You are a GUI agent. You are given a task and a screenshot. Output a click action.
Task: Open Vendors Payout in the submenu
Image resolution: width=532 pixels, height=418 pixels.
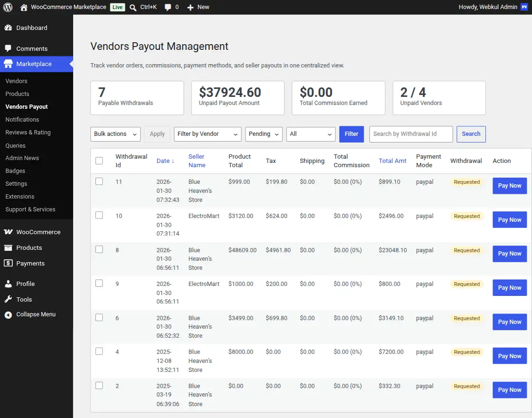[27, 107]
